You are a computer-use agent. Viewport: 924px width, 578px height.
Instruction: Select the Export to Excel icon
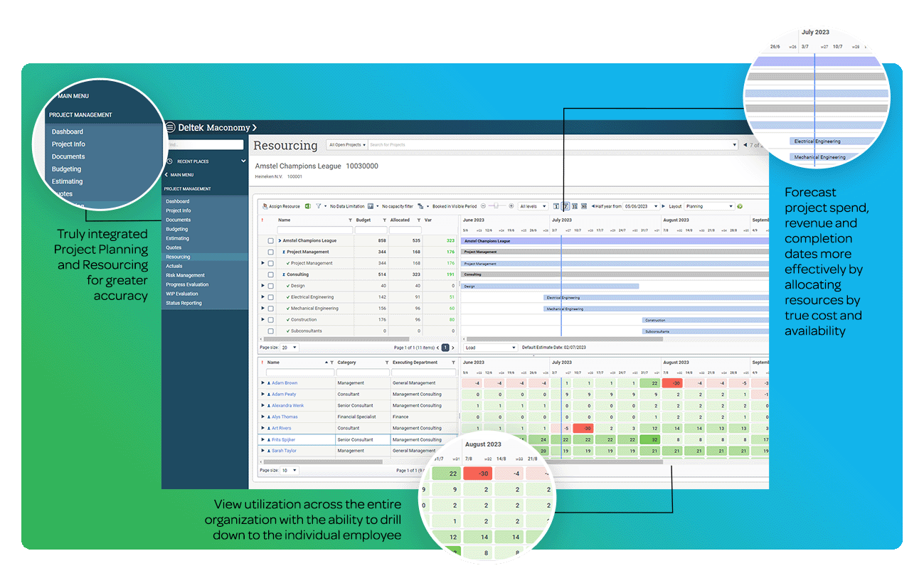(306, 206)
